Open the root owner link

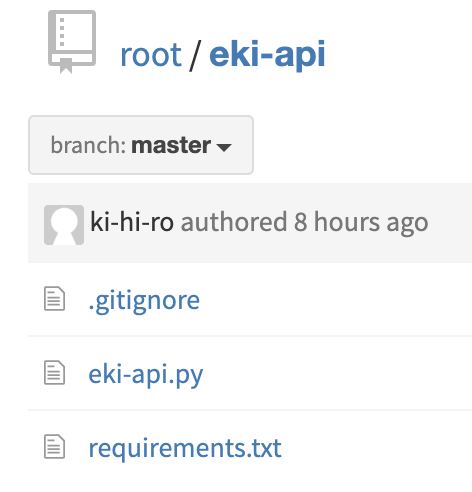[x=151, y=55]
